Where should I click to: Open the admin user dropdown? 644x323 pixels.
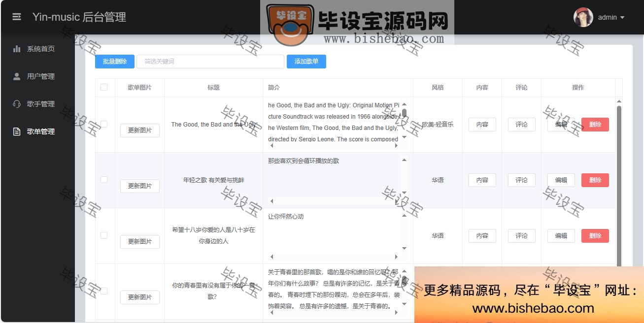pyautogui.click(x=611, y=17)
